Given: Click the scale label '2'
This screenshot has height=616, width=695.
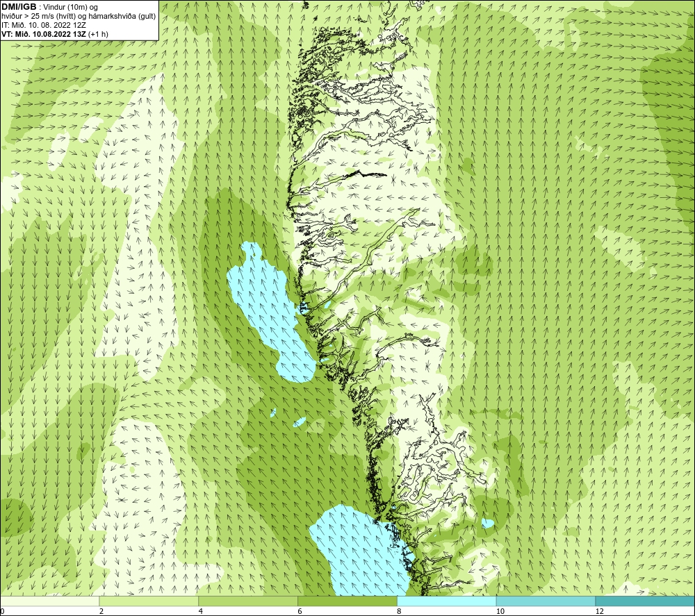Looking at the screenshot, I should (x=101, y=611).
